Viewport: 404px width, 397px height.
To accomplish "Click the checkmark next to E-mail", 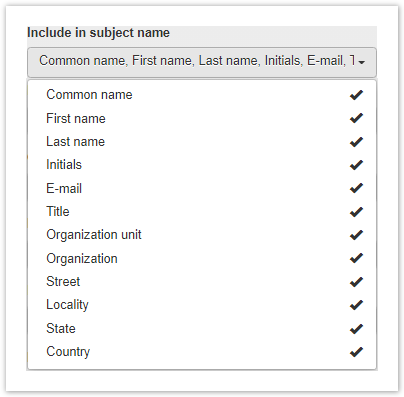I will [356, 188].
